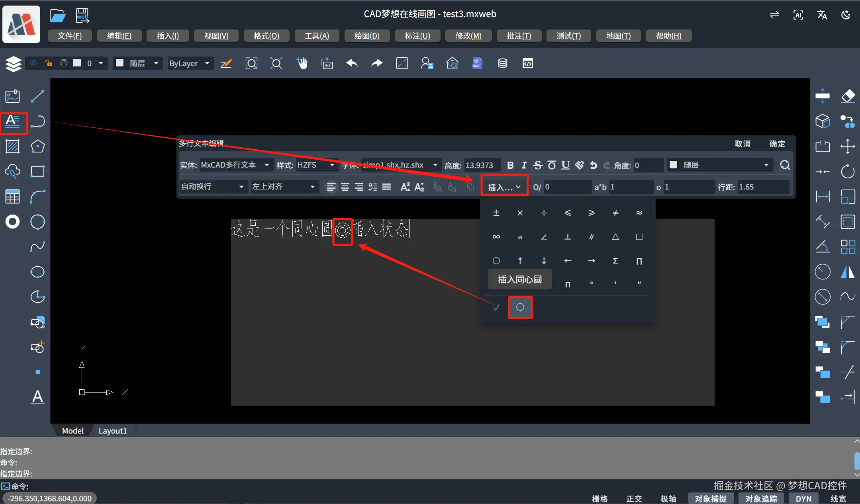Expand the 样式 HZFS style dropdown
Screen dimensions: 860x504
[x=317, y=165]
